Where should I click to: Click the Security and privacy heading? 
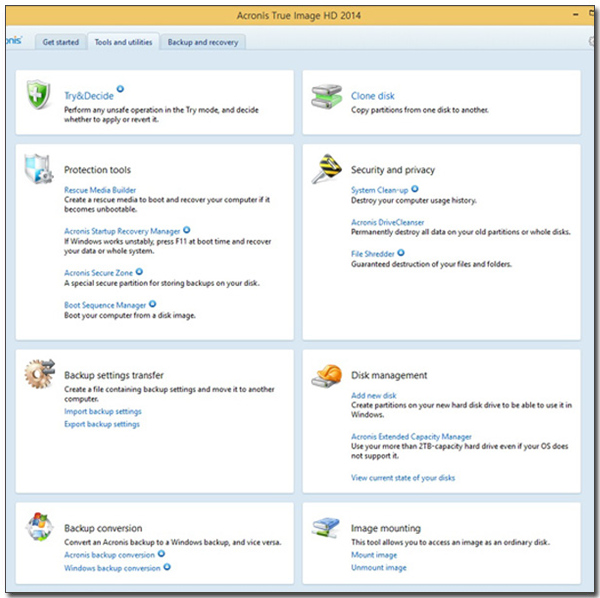[393, 169]
